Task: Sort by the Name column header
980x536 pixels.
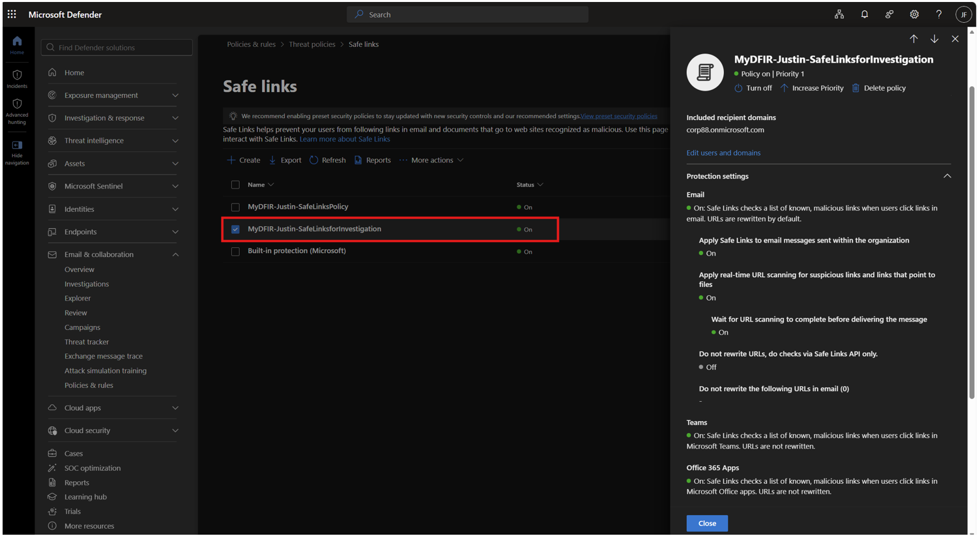Action: (261, 185)
